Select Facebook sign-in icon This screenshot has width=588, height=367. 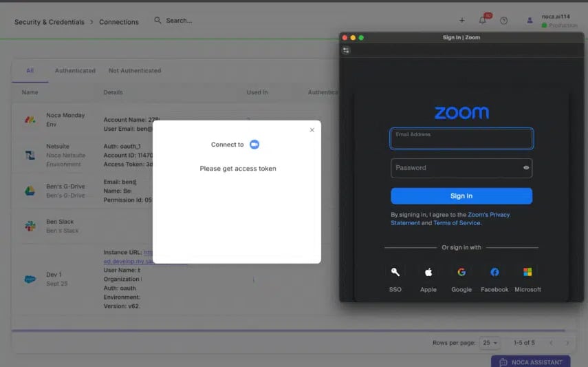coord(494,272)
